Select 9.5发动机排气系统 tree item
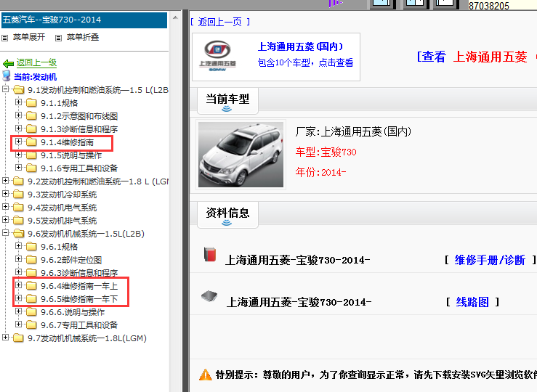 pos(62,221)
